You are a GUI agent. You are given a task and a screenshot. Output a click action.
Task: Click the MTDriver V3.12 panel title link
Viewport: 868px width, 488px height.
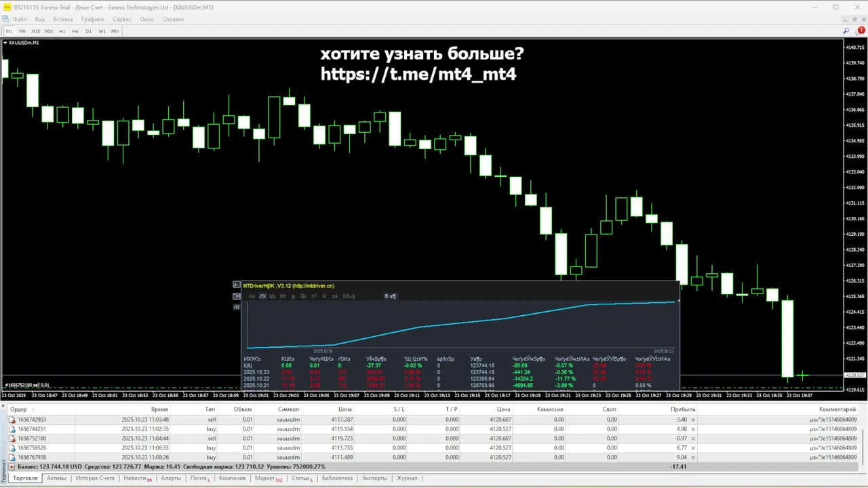(x=289, y=286)
